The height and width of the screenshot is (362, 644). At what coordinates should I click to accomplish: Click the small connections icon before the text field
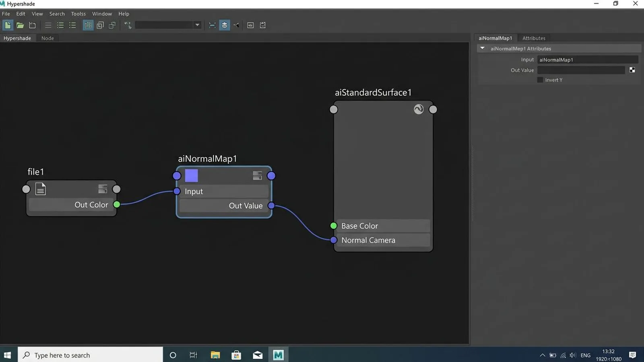[x=128, y=25]
